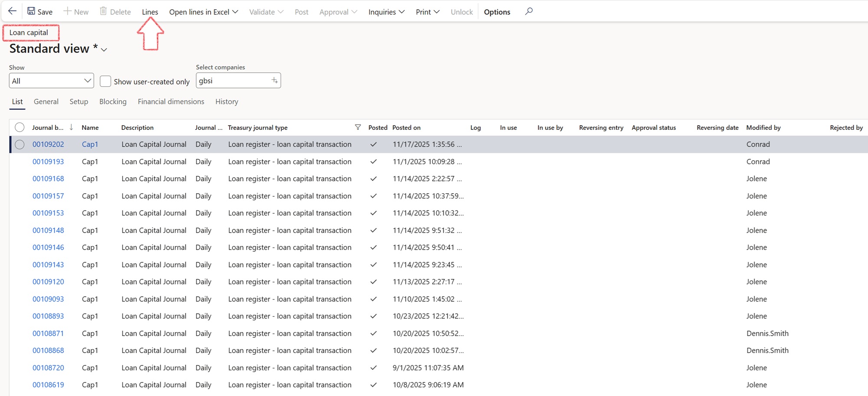Open journal batch link 00109168
This screenshot has width=868, height=396.
[48, 178]
